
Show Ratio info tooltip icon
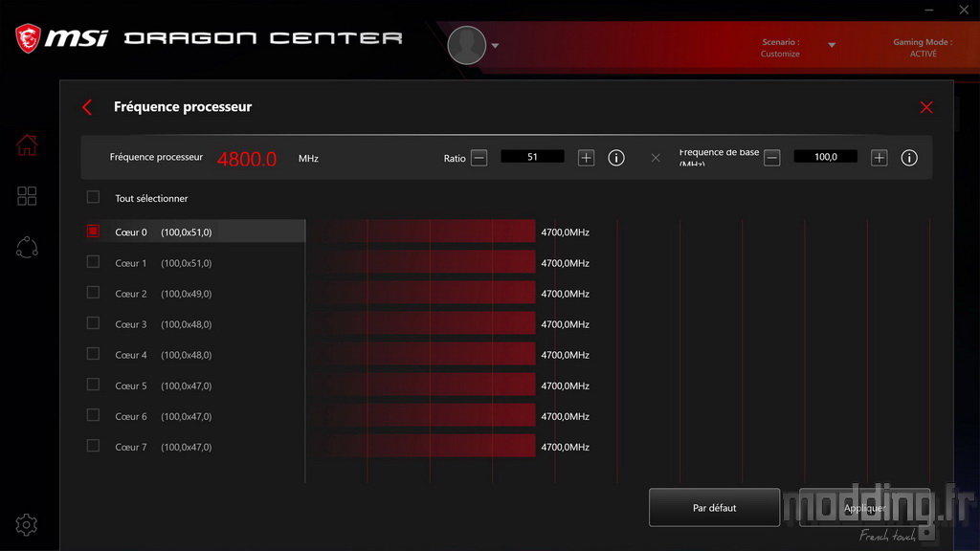616,158
